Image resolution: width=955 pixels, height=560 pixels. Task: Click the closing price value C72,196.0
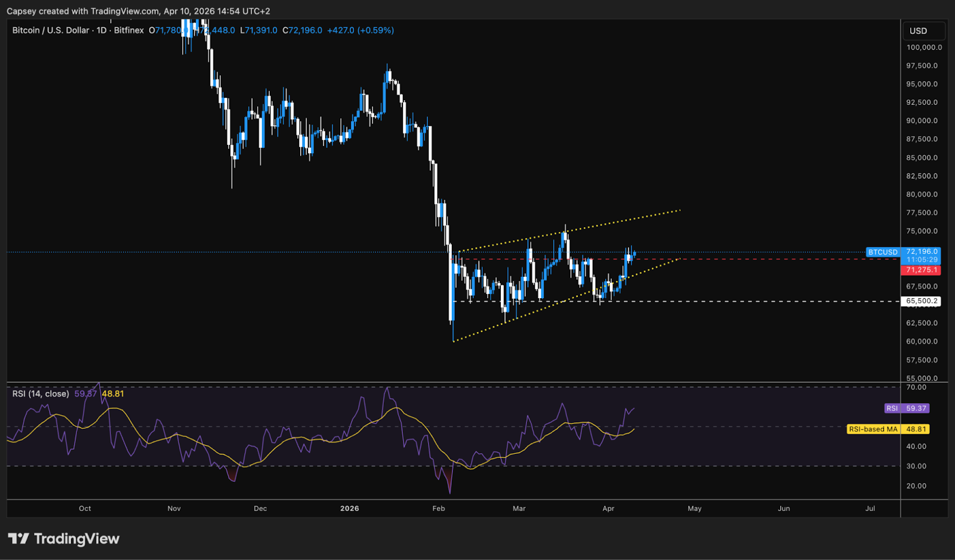(x=301, y=30)
